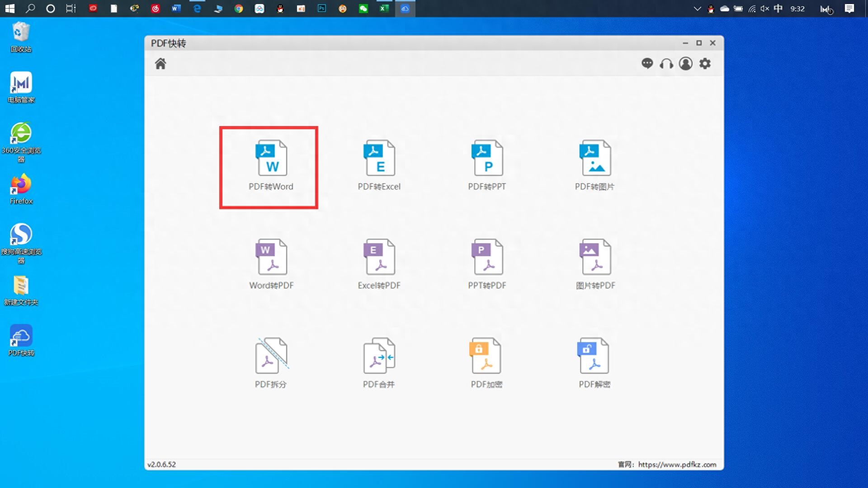This screenshot has width=868, height=488.
Task: Switch to Chrome in the taskbar
Action: 239,9
